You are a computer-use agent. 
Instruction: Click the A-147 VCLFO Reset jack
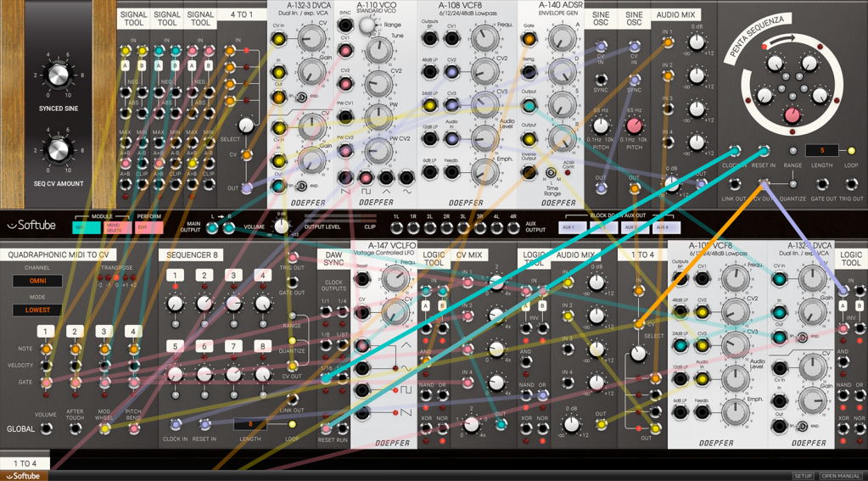click(x=362, y=279)
